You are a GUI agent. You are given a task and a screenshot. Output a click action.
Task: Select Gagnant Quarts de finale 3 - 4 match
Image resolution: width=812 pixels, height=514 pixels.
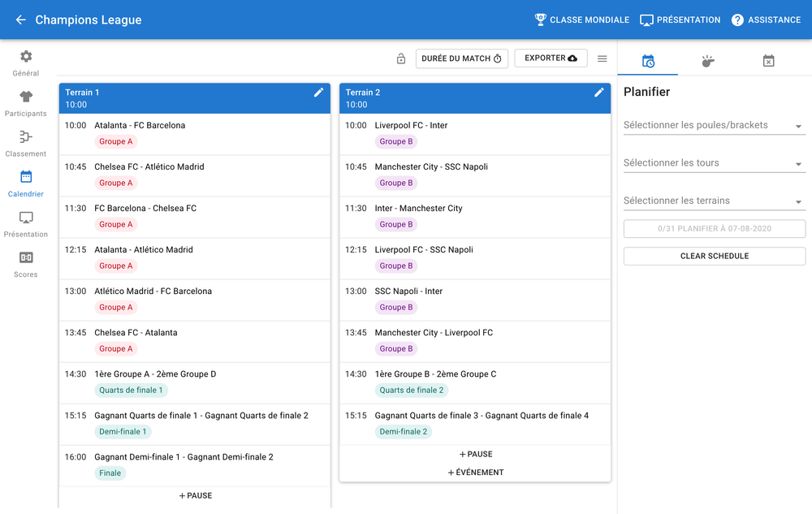click(x=475, y=425)
